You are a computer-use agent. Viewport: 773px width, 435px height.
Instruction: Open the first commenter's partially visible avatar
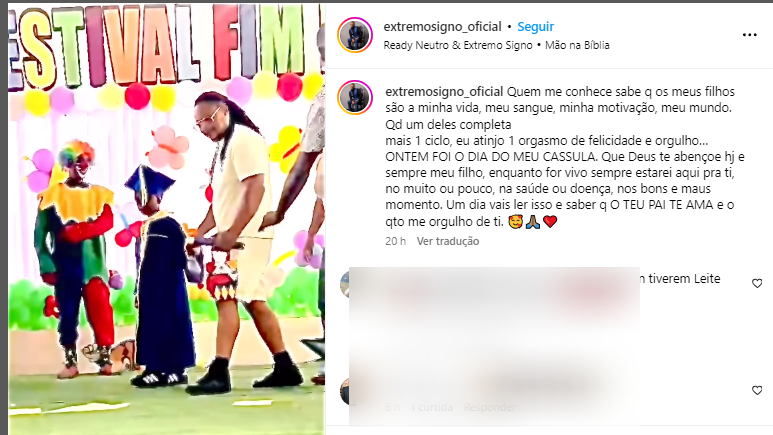pyautogui.click(x=345, y=285)
